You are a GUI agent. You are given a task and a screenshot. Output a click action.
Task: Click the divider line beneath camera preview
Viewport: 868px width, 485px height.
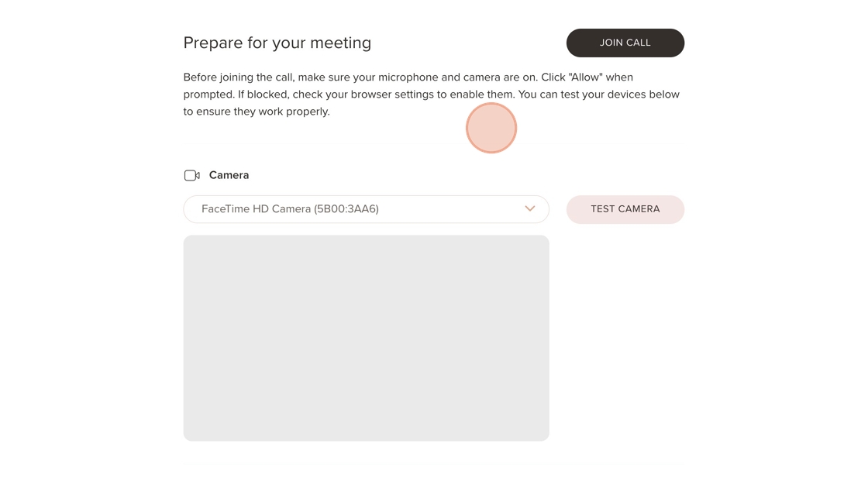pos(433,463)
